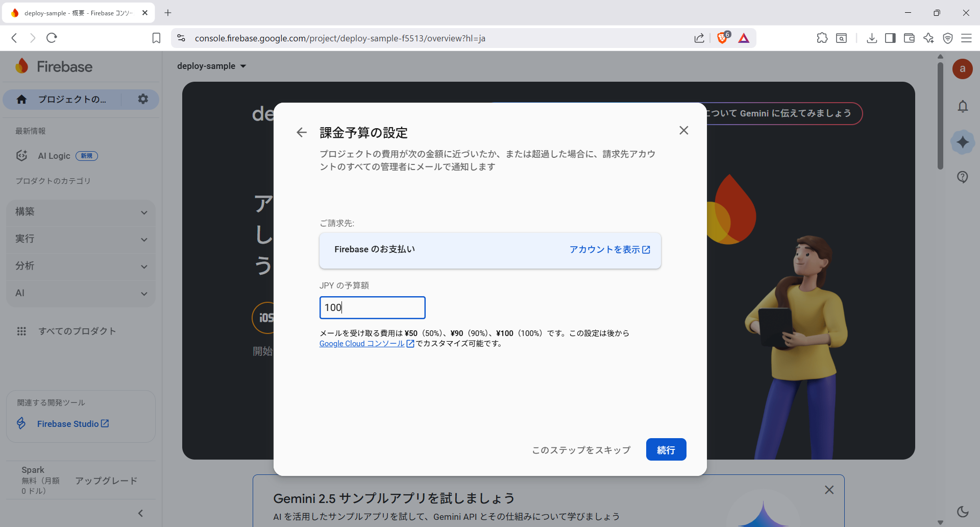The width and height of the screenshot is (980, 527).
Task: Bookmark this page
Action: pos(157,38)
